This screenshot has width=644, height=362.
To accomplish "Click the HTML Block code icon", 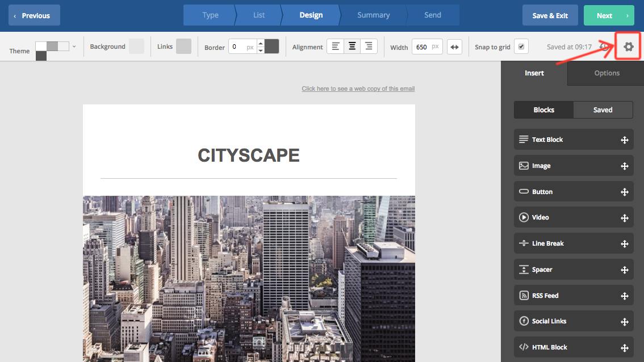I will tap(524, 347).
